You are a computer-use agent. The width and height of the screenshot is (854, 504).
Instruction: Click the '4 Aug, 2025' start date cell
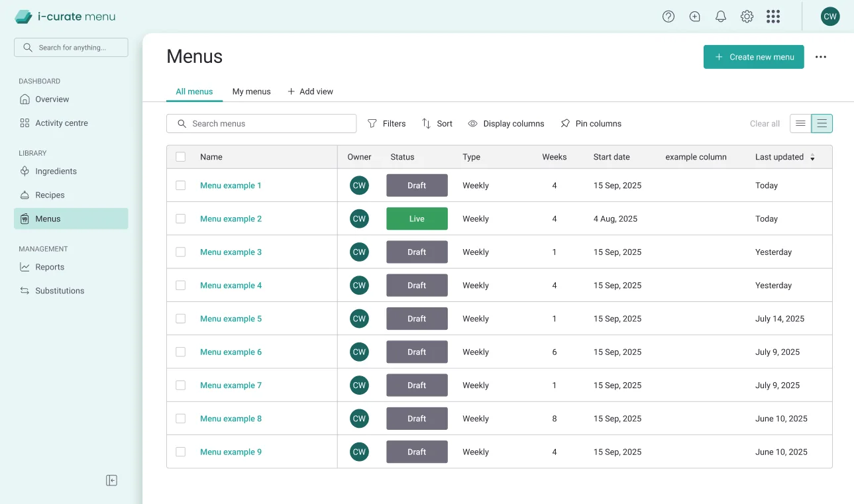tap(615, 219)
